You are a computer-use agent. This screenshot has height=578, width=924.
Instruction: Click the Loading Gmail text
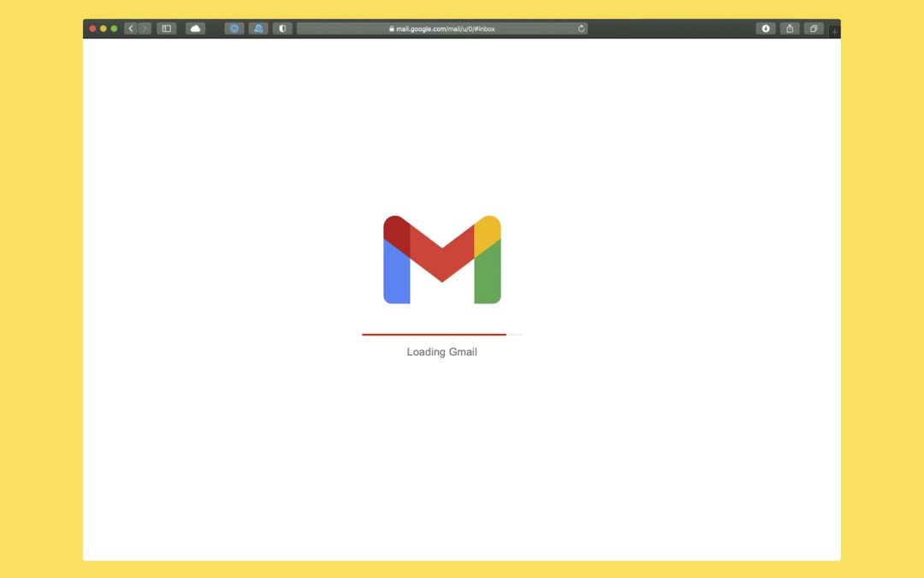(441, 352)
